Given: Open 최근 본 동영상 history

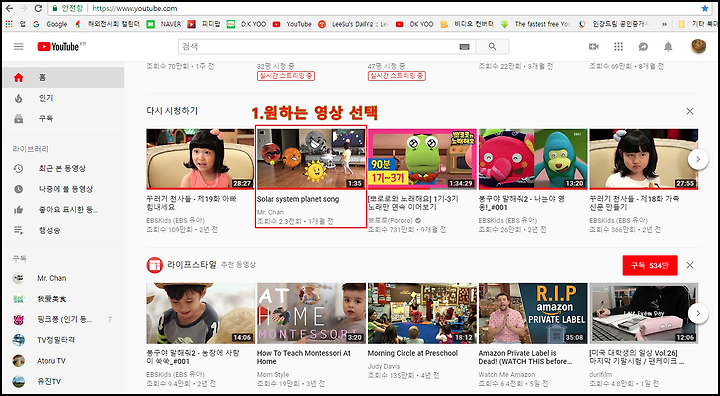Looking at the screenshot, I should [x=63, y=169].
